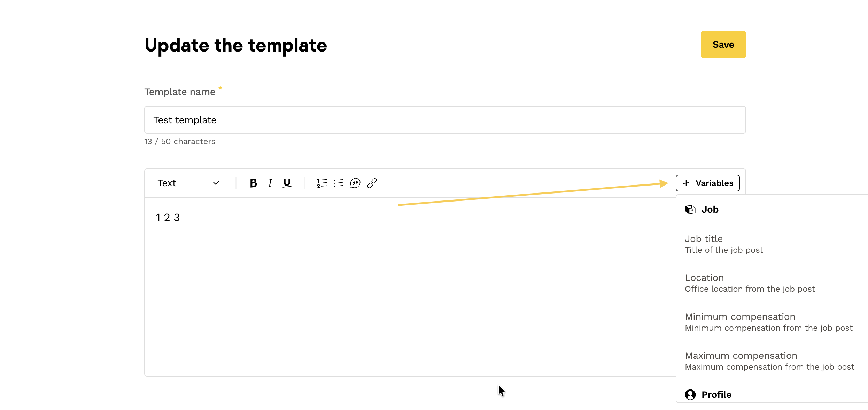Insert a bulleted list
The height and width of the screenshot is (410, 868).
(338, 183)
